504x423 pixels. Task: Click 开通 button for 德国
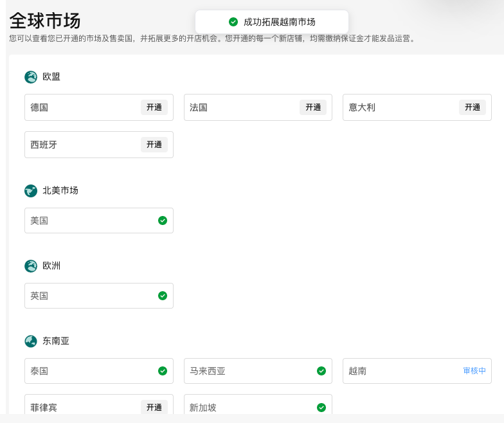tap(154, 107)
